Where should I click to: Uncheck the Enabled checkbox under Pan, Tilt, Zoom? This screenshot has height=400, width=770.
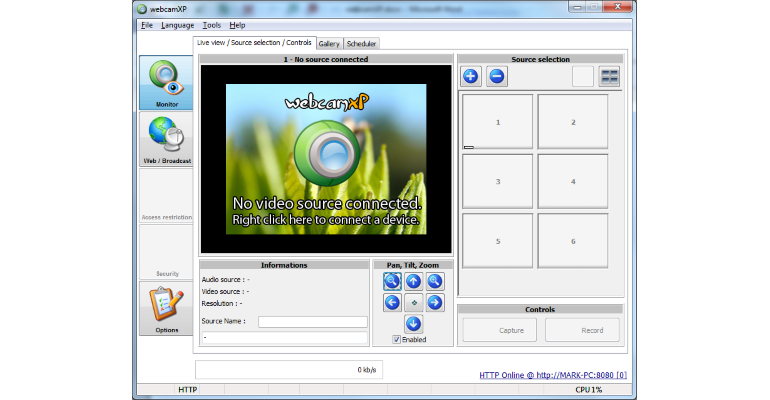point(396,340)
